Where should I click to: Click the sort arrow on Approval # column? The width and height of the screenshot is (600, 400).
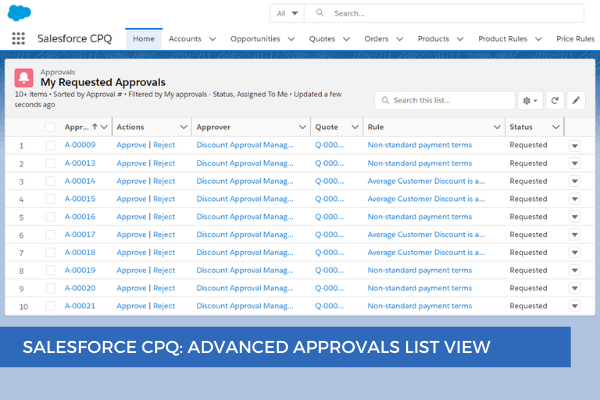pos(95,126)
